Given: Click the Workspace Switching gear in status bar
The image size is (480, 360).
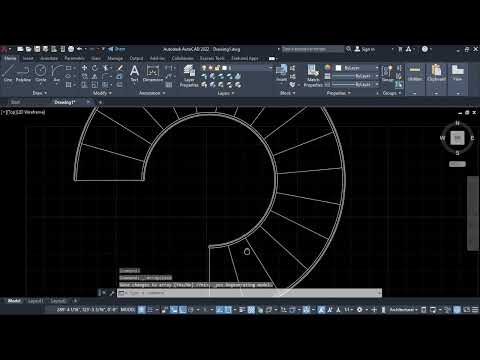Looking at the screenshot, I should point(359,310).
